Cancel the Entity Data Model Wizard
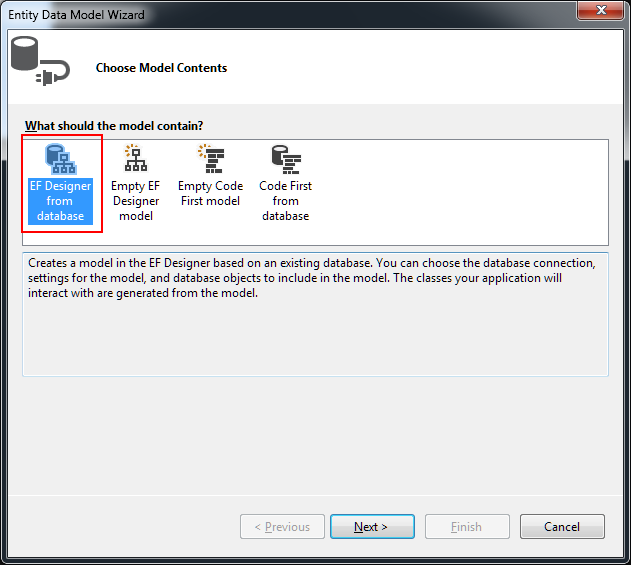The image size is (631, 565). [x=562, y=526]
